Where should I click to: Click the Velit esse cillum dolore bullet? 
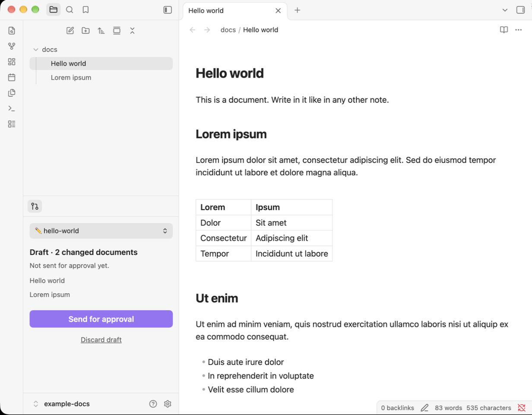[251, 390]
